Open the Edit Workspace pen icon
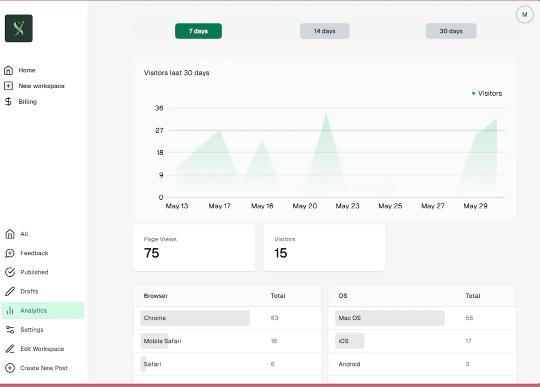540x387 pixels. [10, 349]
